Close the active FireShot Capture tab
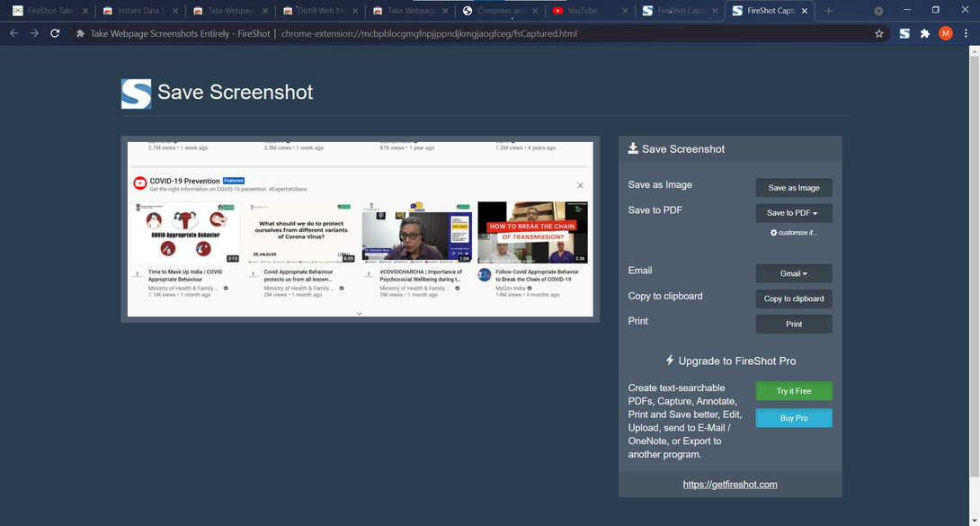This screenshot has width=980, height=526. pyautogui.click(x=805, y=11)
